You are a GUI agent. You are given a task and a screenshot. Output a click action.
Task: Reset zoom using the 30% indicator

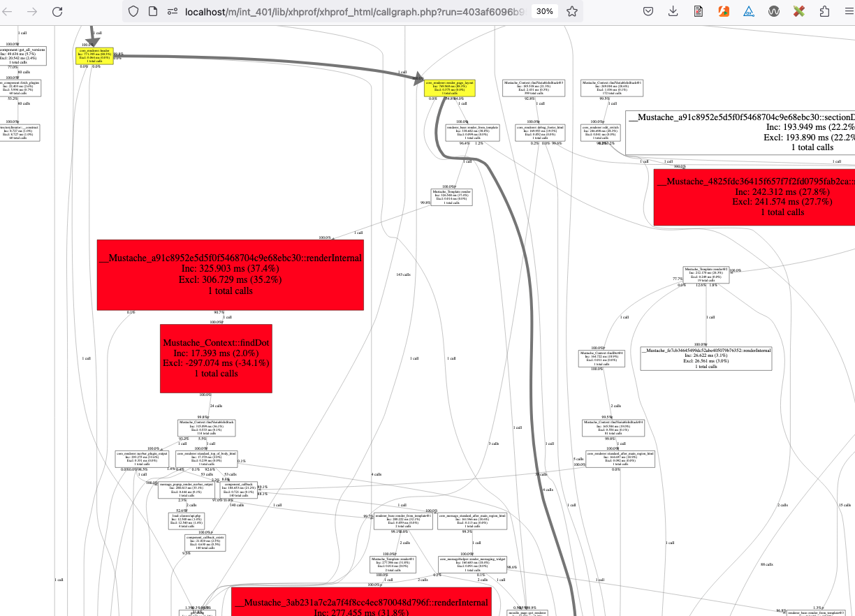545,11
